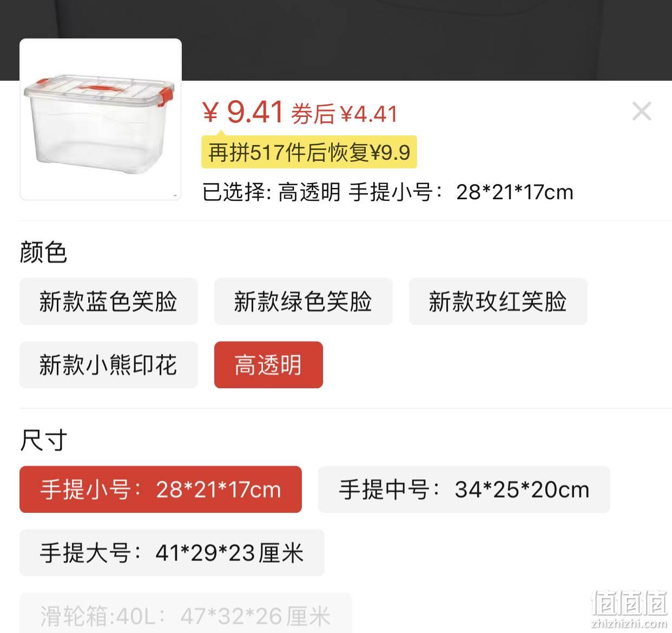Toggle the selected 高透明 color chip
This screenshot has width=672, height=633.
[x=268, y=365]
